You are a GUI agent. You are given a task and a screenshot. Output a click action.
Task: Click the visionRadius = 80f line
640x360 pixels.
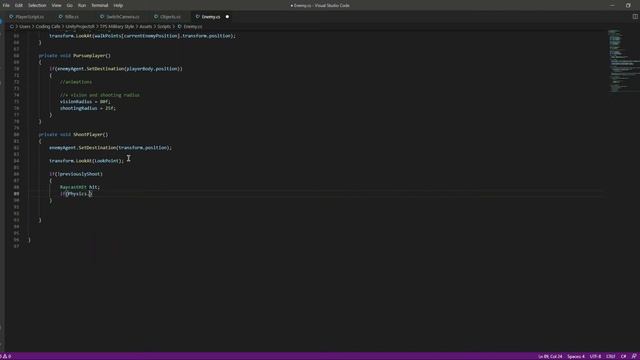tap(85, 102)
